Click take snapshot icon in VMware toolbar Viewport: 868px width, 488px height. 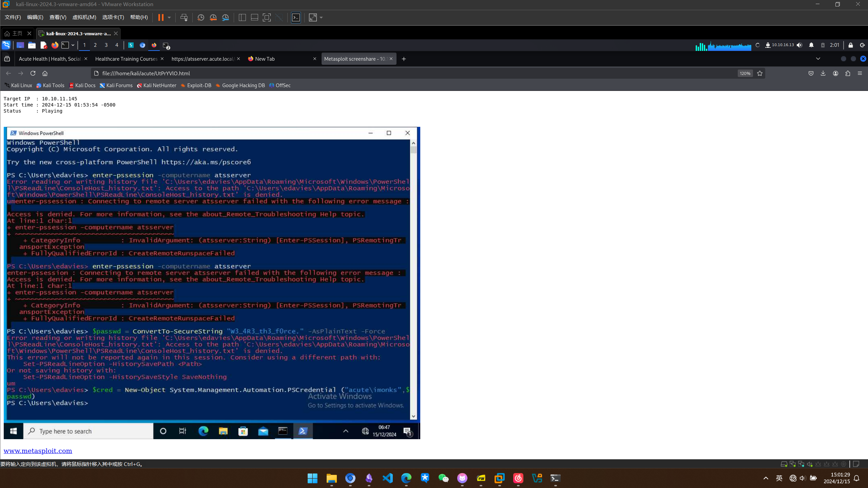point(200,17)
